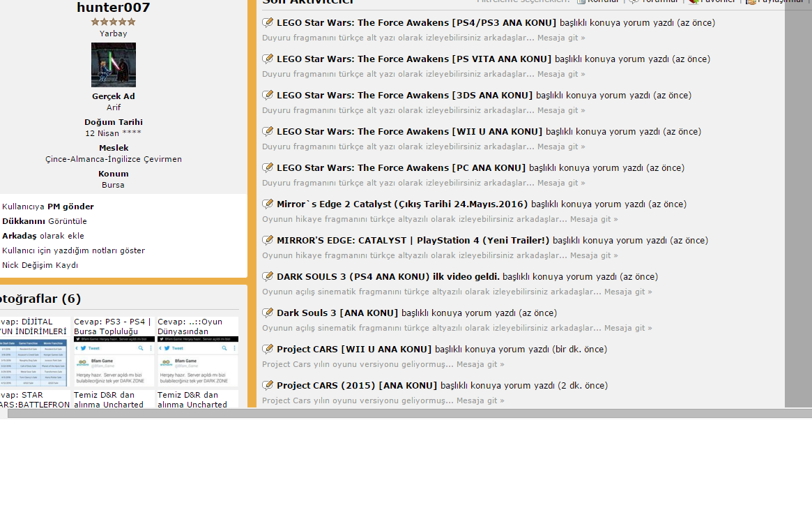Open LEGO Star Wars [3DS ANA KONU] topic
812x510 pixels.
(x=404, y=96)
